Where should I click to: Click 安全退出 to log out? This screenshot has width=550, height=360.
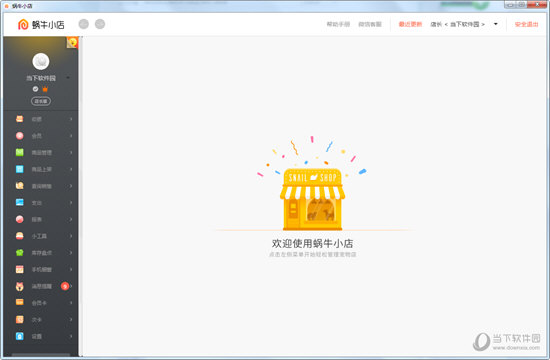point(526,24)
